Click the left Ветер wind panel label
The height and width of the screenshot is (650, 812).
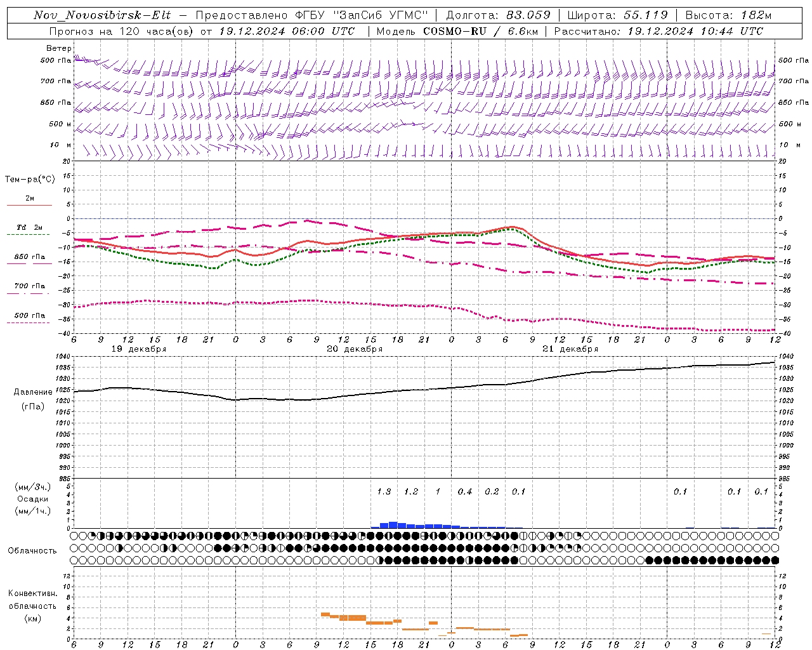click(58, 48)
